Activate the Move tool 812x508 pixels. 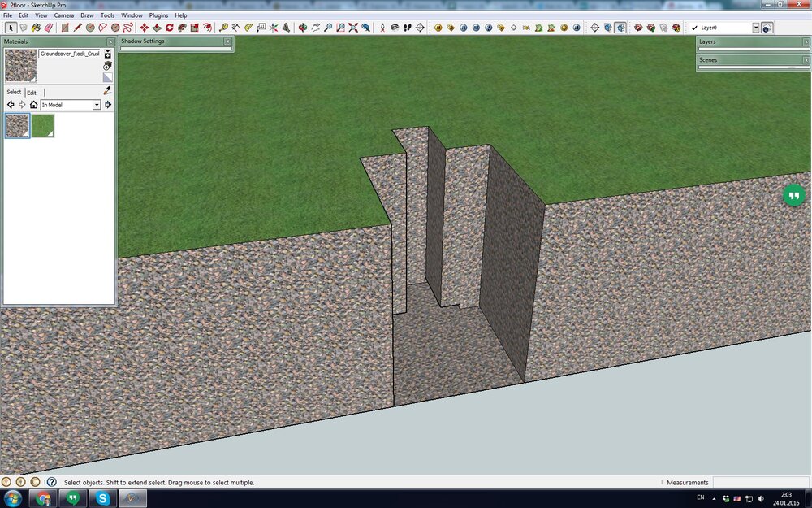tap(145, 28)
